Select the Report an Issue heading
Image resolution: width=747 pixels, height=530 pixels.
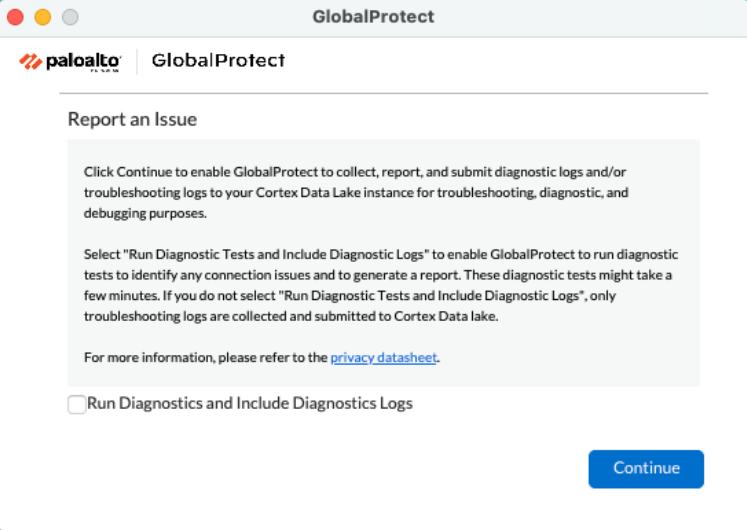click(x=132, y=119)
